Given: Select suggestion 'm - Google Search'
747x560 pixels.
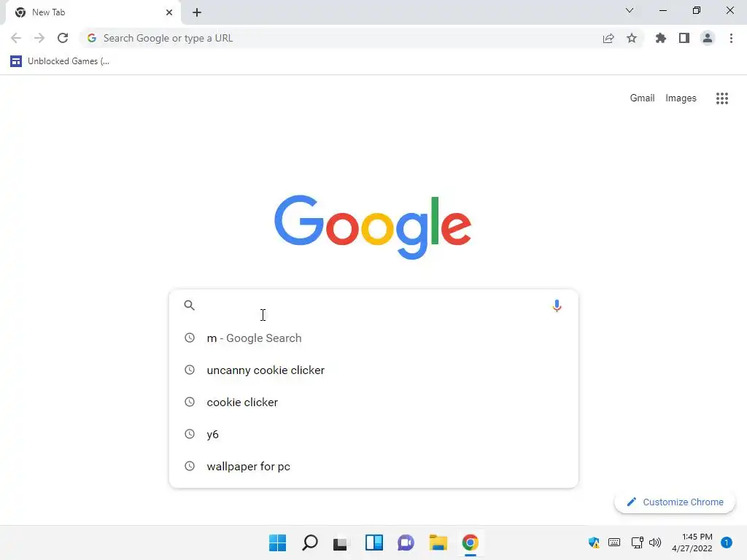Looking at the screenshot, I should coord(373,338).
